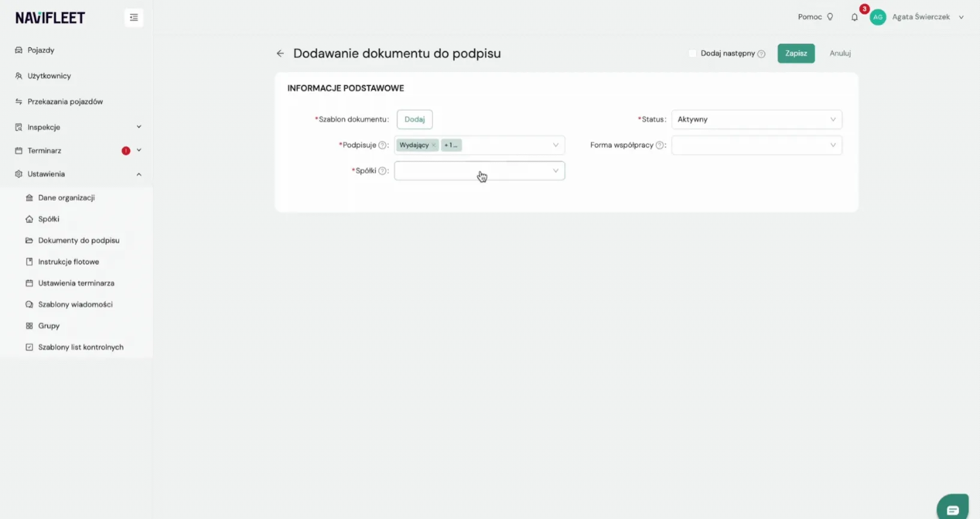Click the AG user avatar
Viewport: 980px width, 519px height.
pos(878,17)
